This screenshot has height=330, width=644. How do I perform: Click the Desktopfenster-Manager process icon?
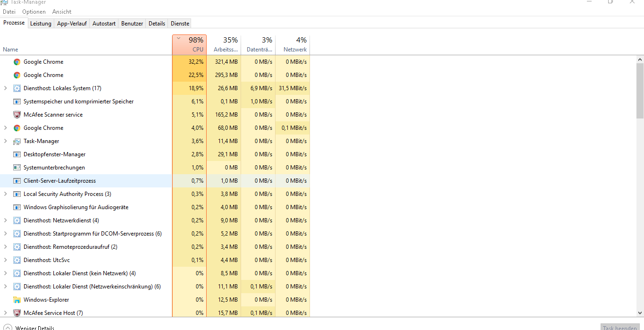click(x=17, y=154)
